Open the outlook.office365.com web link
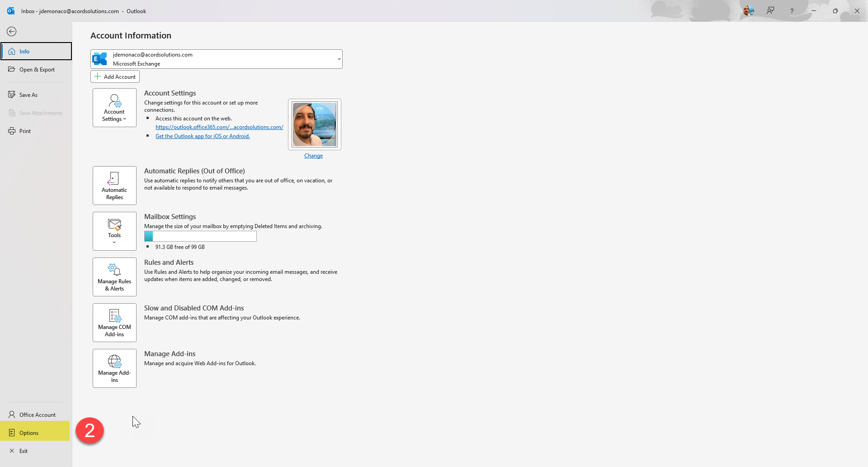The width and height of the screenshot is (868, 467). click(x=219, y=127)
